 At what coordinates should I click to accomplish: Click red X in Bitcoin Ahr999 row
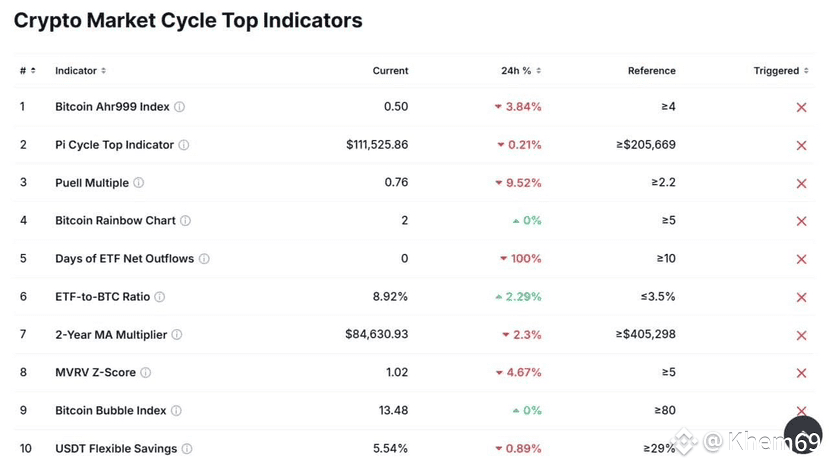[801, 107]
